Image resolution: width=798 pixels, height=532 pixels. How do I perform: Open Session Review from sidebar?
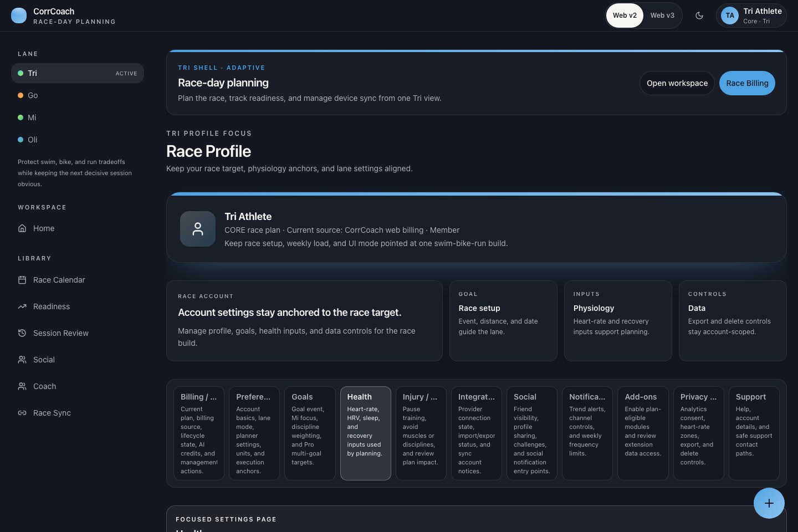[x=78, y=333]
